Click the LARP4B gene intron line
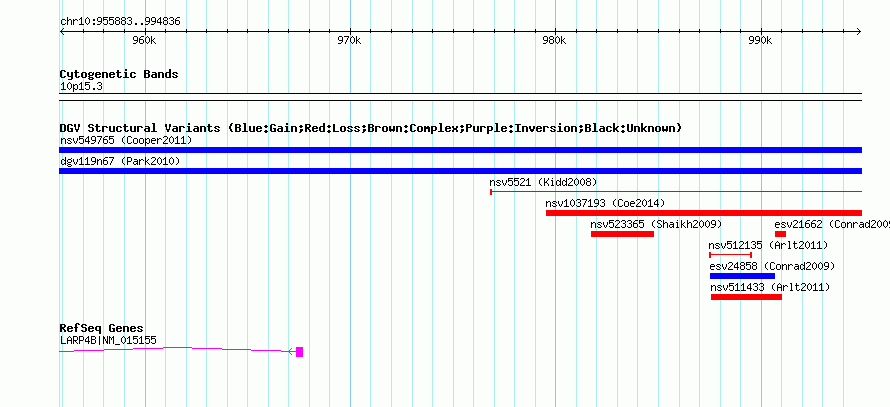The height and width of the screenshot is (407, 890). [175, 350]
